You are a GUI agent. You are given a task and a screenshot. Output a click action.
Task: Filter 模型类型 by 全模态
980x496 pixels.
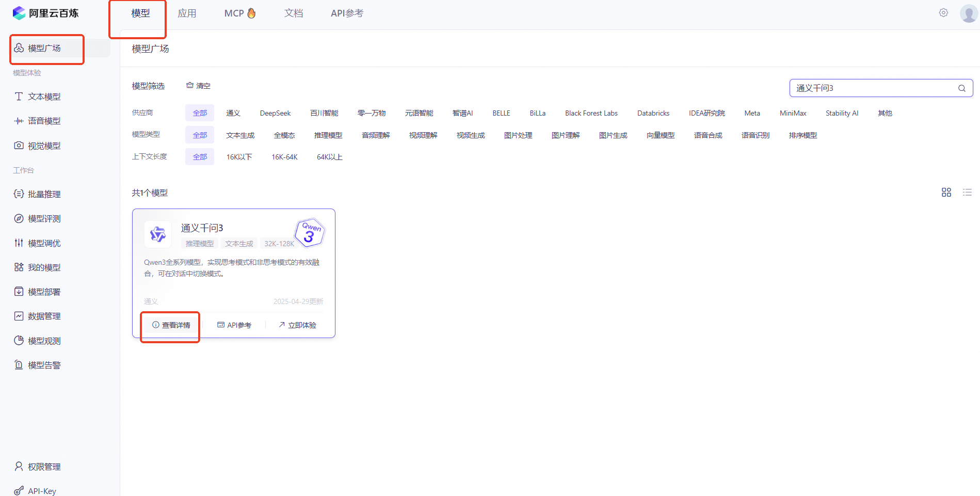(x=284, y=135)
